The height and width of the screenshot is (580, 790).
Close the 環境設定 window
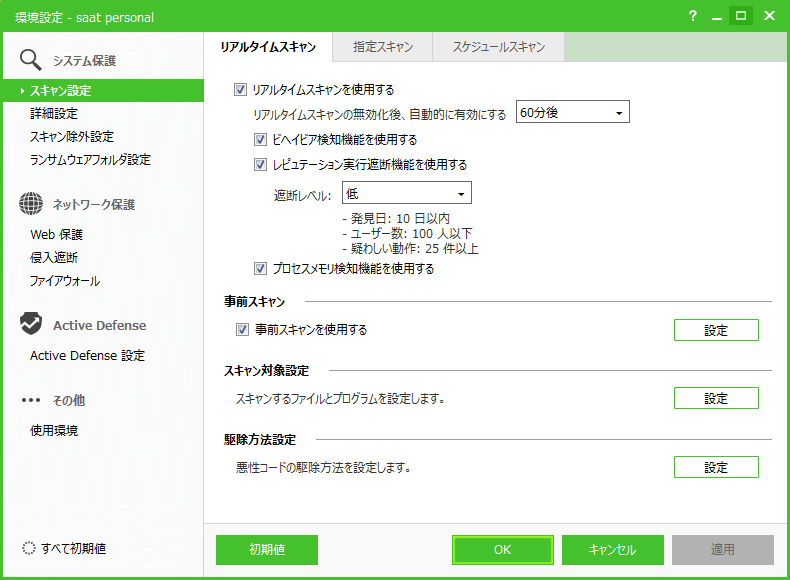769,16
